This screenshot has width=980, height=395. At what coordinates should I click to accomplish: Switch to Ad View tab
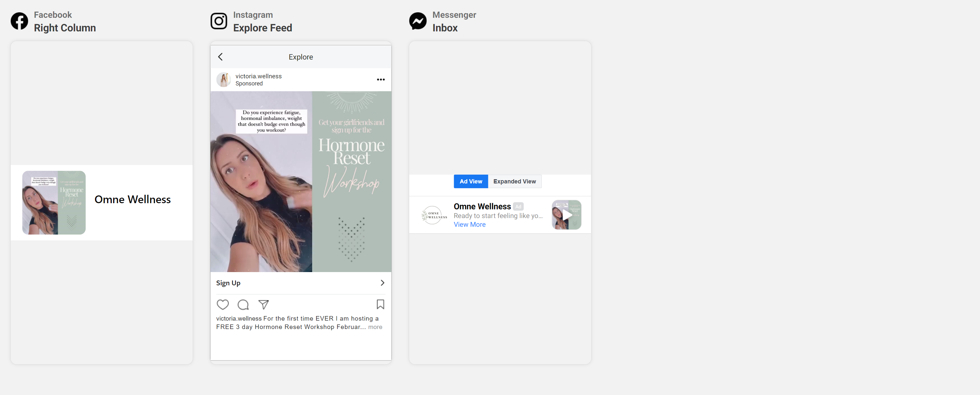[471, 181]
